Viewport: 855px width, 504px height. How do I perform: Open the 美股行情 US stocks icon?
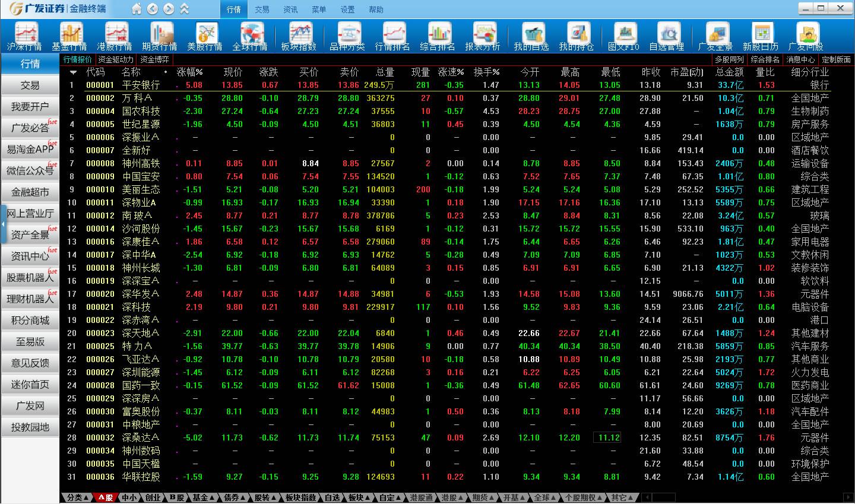click(x=205, y=36)
